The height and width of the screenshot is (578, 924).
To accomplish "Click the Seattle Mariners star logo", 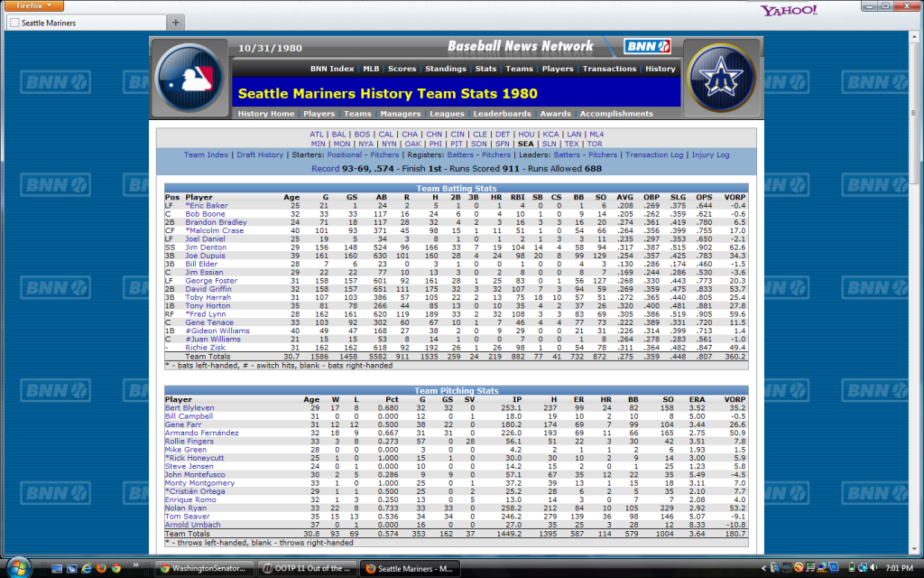I will (x=721, y=78).
